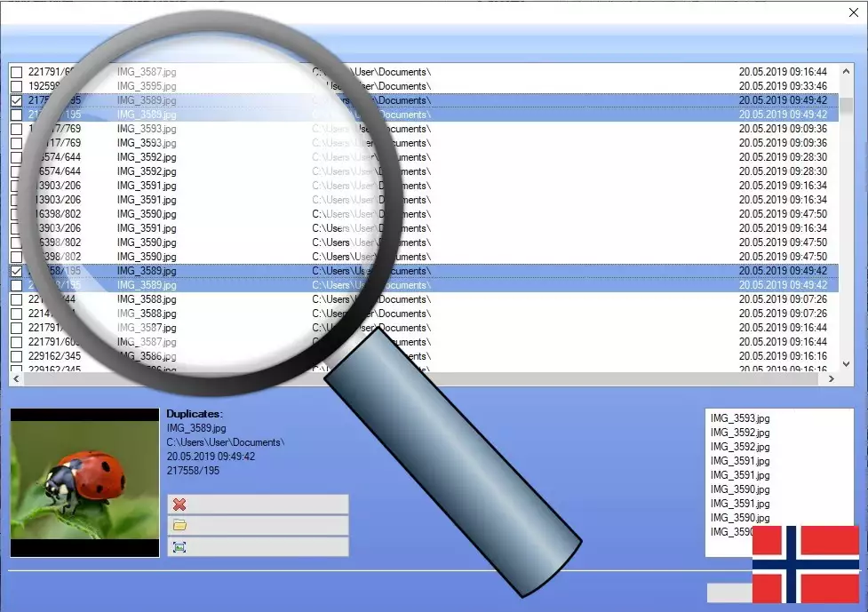This screenshot has width=868, height=612.
Task: Uncheck the selected IMG_3589.jpg checkbox
Action: coord(16,271)
